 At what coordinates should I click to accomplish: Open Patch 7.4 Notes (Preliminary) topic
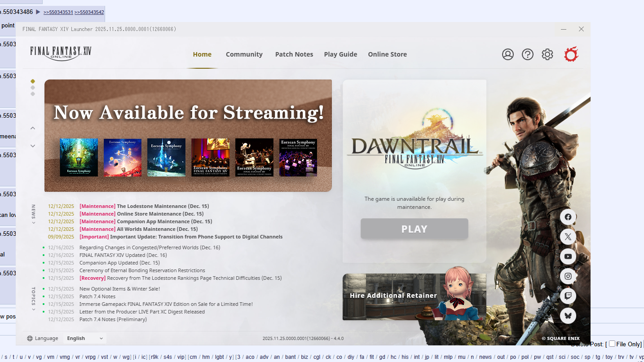point(113,319)
